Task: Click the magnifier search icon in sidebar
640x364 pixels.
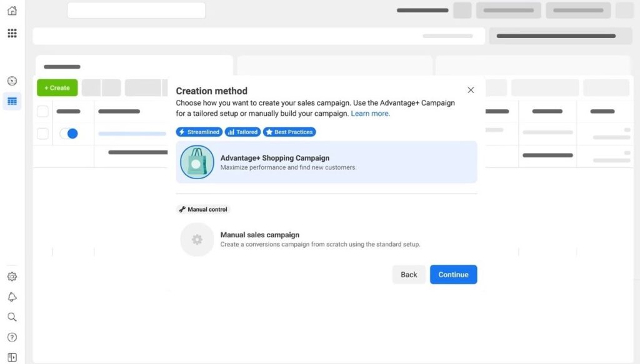Action: point(12,317)
